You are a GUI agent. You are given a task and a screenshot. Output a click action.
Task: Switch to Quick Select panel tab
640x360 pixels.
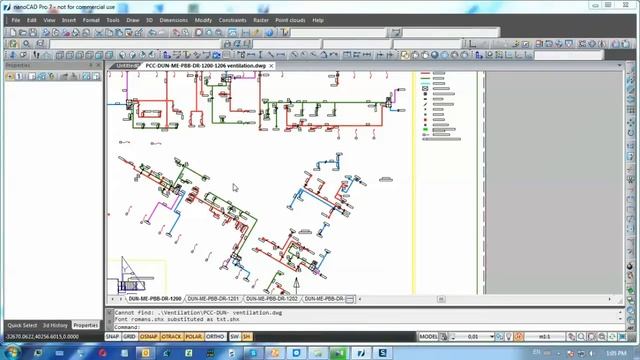(22, 325)
